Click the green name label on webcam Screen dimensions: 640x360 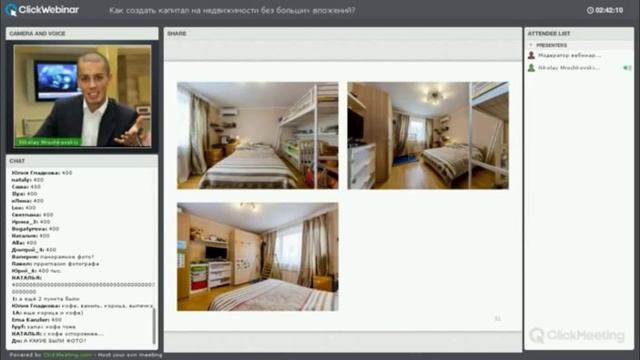tap(48, 142)
